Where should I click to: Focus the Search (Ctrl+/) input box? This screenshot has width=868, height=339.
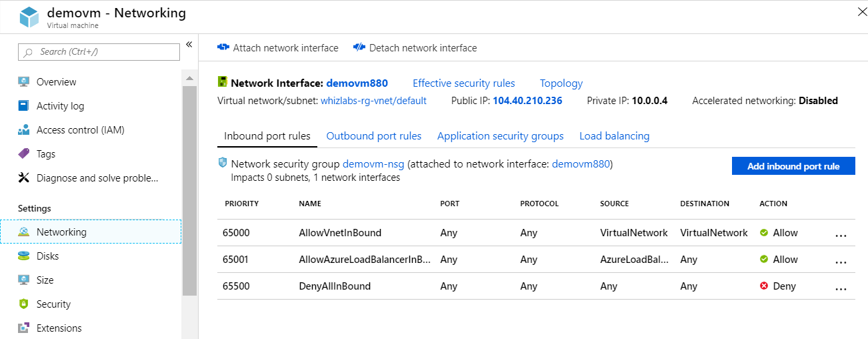click(x=99, y=52)
